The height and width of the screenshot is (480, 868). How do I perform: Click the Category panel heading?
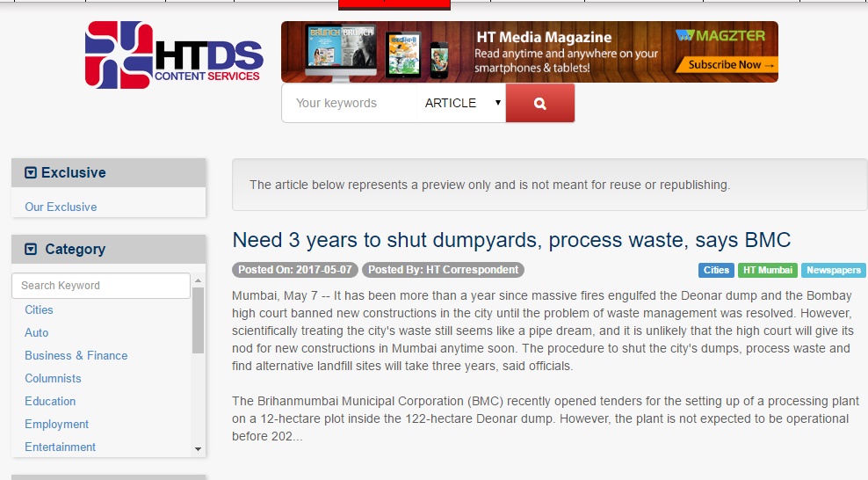[x=109, y=249]
